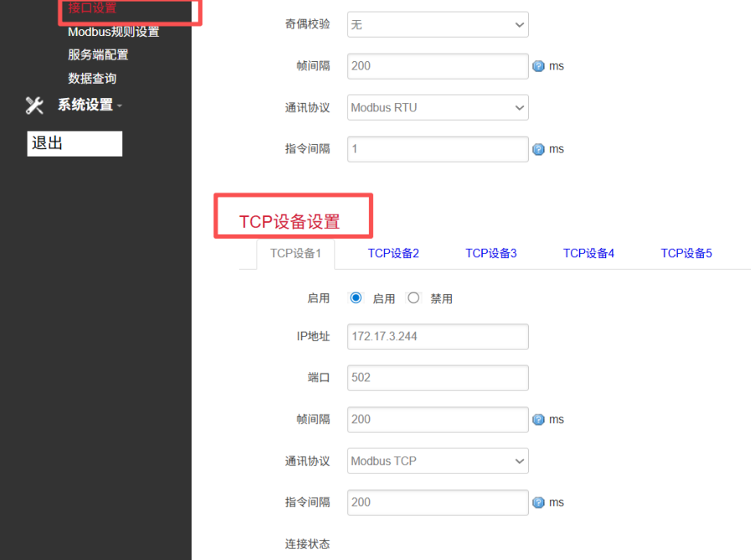Click help icon next to serial 指令间隔 field
Viewport: 751px width, 560px height.
[x=538, y=148]
